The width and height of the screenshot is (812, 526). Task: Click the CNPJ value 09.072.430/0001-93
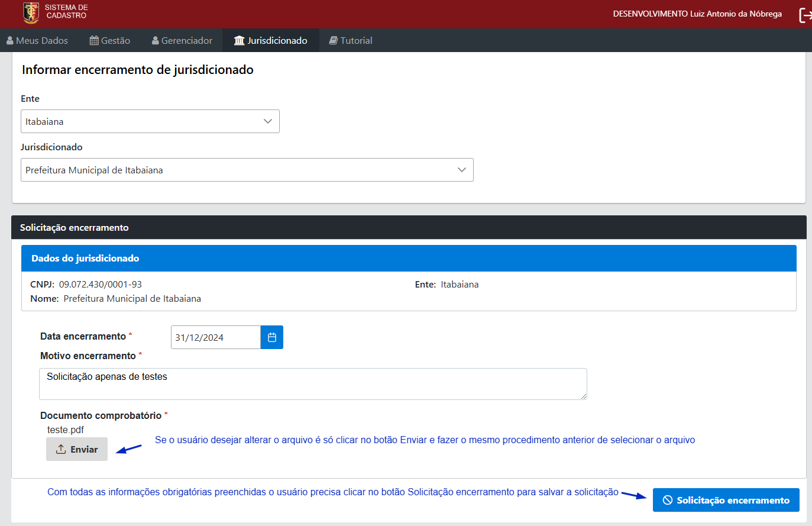click(101, 285)
